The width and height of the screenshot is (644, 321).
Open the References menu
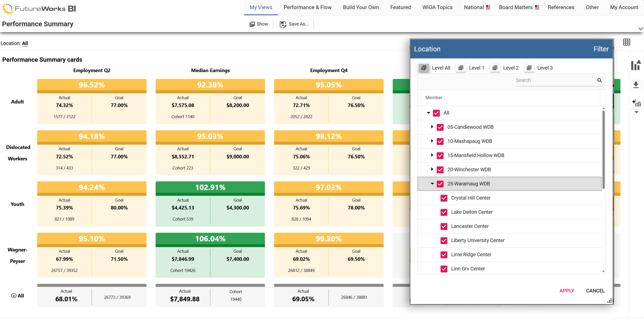point(561,7)
